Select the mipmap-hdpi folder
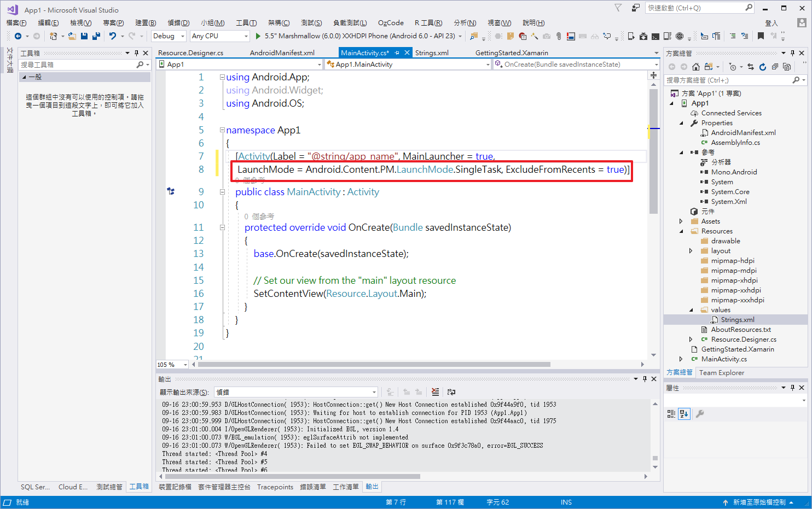 pyautogui.click(x=733, y=261)
